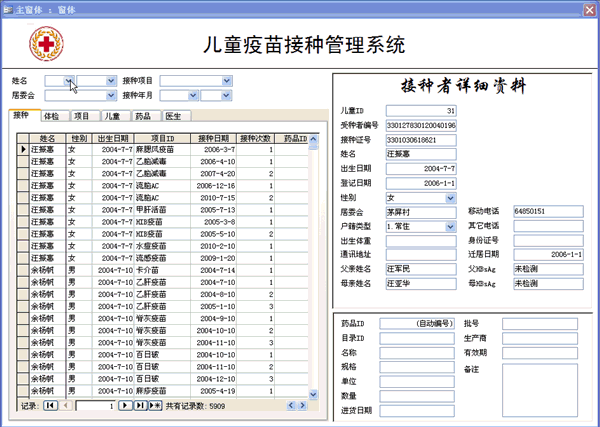Select the 流感疫苗 cell
This screenshot has width=600, height=427.
pyautogui.click(x=162, y=258)
